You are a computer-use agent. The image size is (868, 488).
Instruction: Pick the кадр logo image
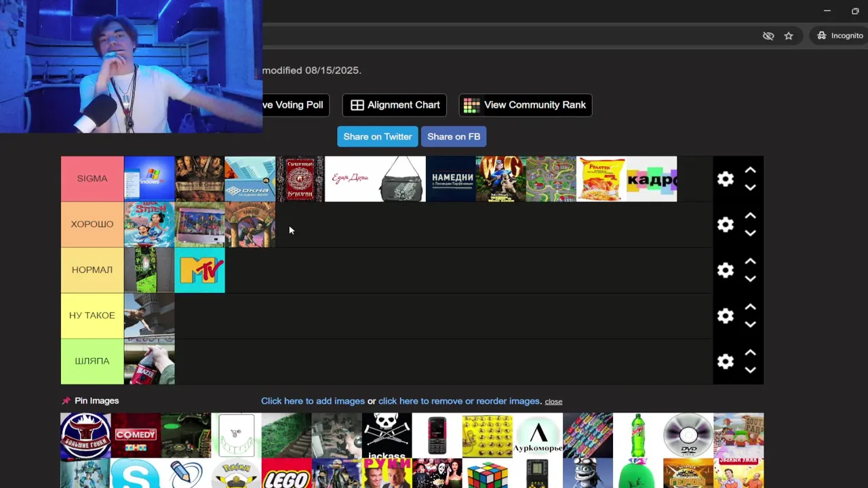[652, 179]
